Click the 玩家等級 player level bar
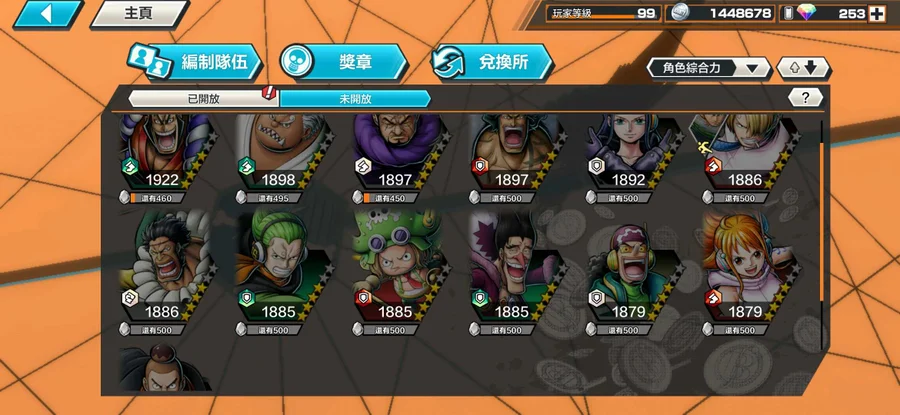Image resolution: width=900 pixels, height=415 pixels. 604,13
